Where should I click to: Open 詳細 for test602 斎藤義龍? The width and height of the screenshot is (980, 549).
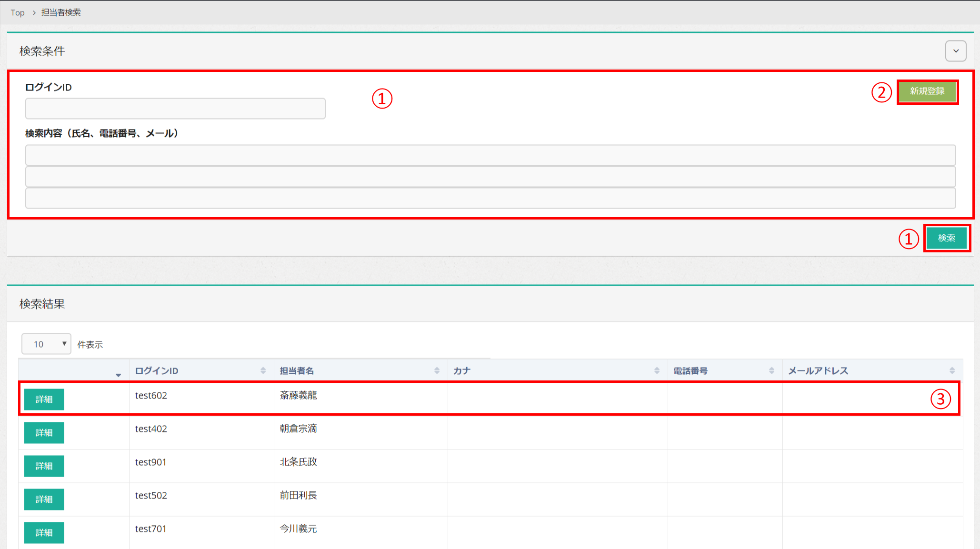[44, 399]
